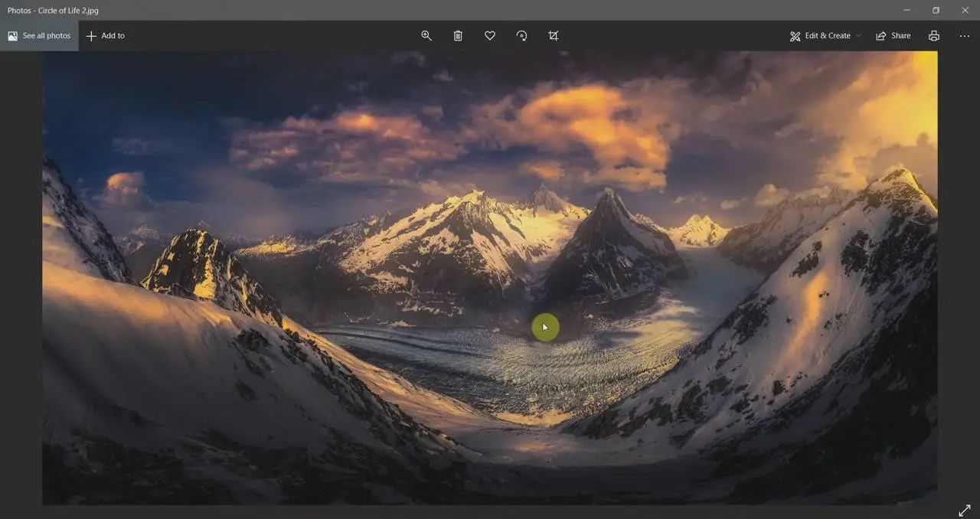The width and height of the screenshot is (980, 519).
Task: Enter full screen via the diagonal arrows icon
Action: (x=965, y=511)
